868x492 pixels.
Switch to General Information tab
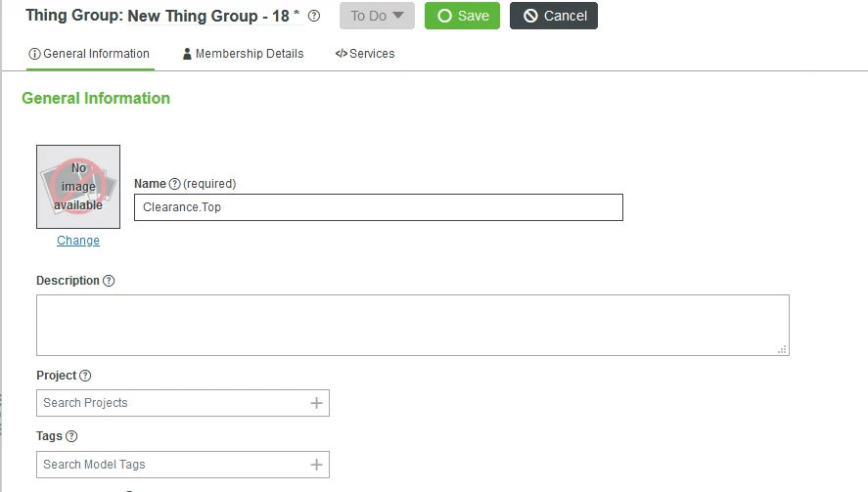click(90, 54)
